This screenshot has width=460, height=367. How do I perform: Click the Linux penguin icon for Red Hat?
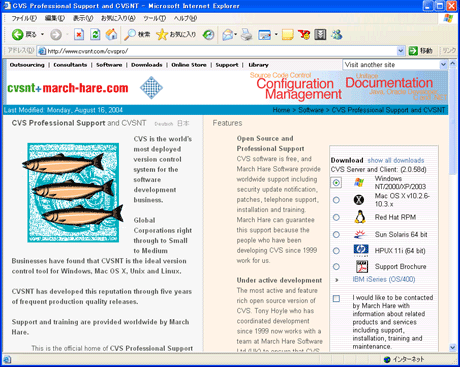(360, 217)
